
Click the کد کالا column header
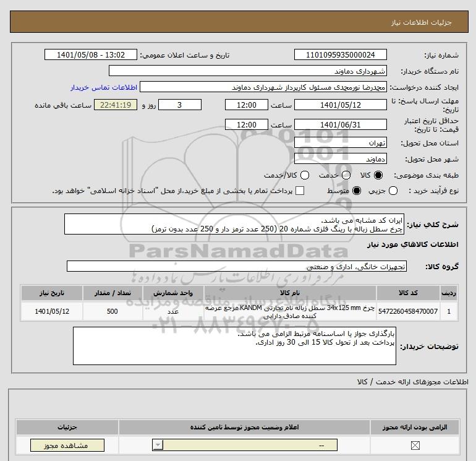coord(408,293)
